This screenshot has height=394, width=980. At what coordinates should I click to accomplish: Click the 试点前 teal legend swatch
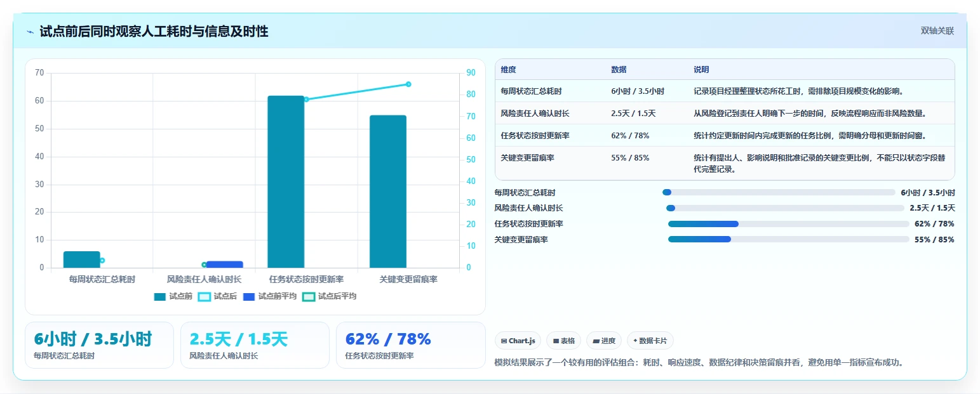tap(160, 296)
